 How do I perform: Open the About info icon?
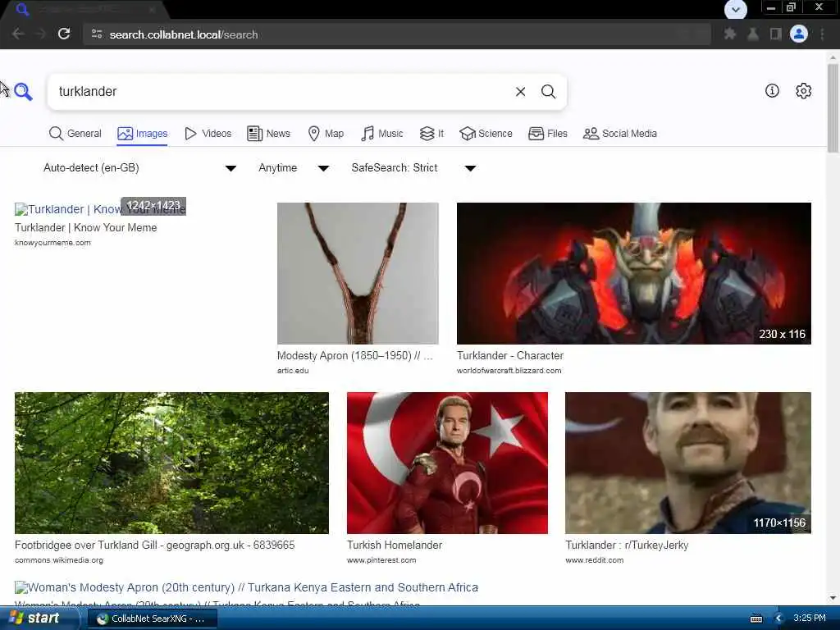coord(772,91)
